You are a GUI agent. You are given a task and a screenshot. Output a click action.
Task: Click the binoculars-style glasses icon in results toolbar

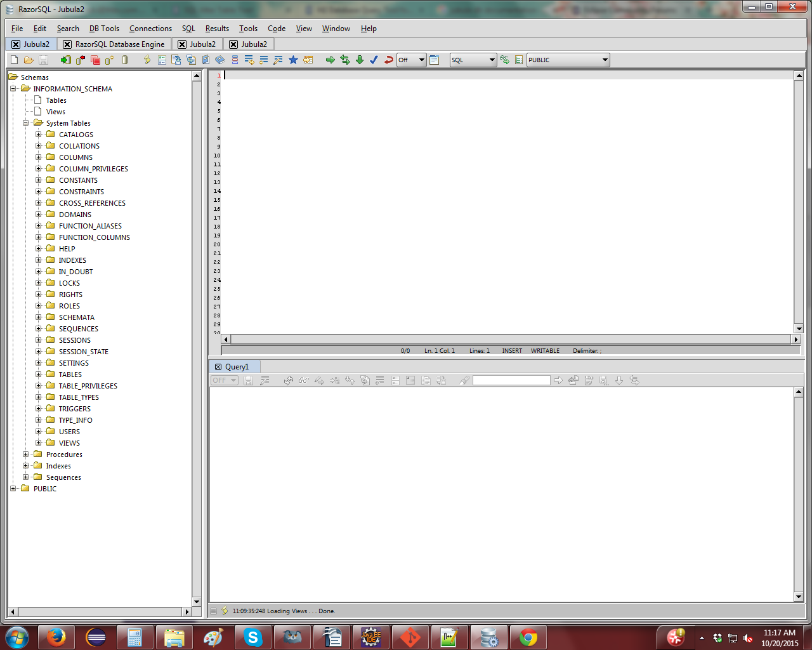pyautogui.click(x=303, y=380)
